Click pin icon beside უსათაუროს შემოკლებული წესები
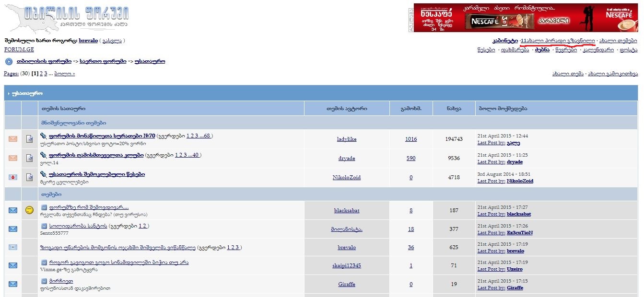Screen dimensions: 644x297 pyautogui.click(x=44, y=174)
